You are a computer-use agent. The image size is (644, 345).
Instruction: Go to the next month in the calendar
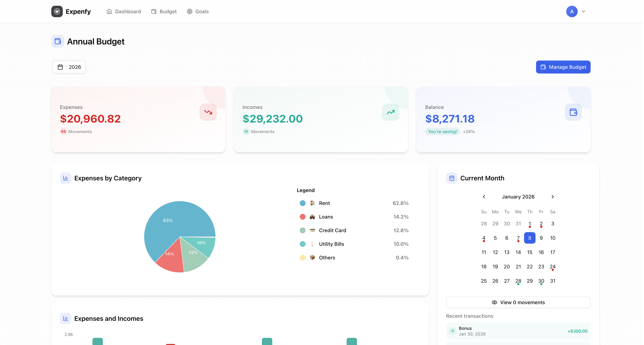[x=553, y=197]
